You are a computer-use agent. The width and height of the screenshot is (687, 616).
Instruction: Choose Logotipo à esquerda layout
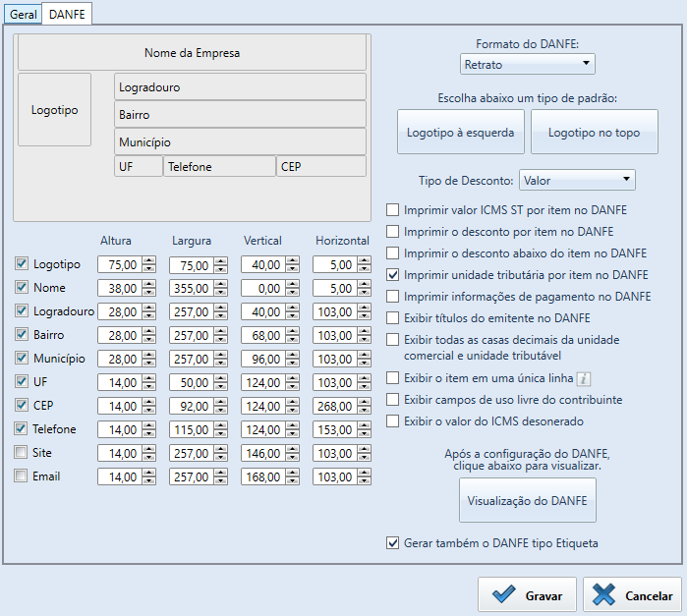click(460, 133)
